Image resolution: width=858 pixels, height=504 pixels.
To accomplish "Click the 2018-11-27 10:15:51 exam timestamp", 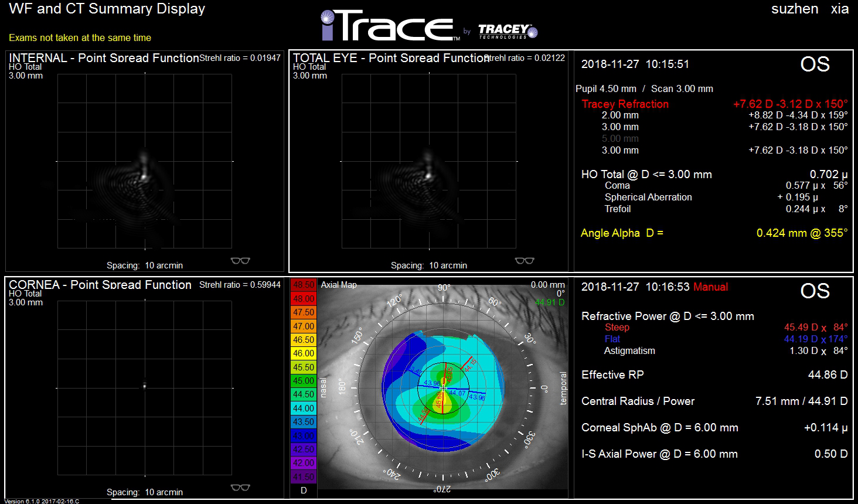I will [635, 64].
